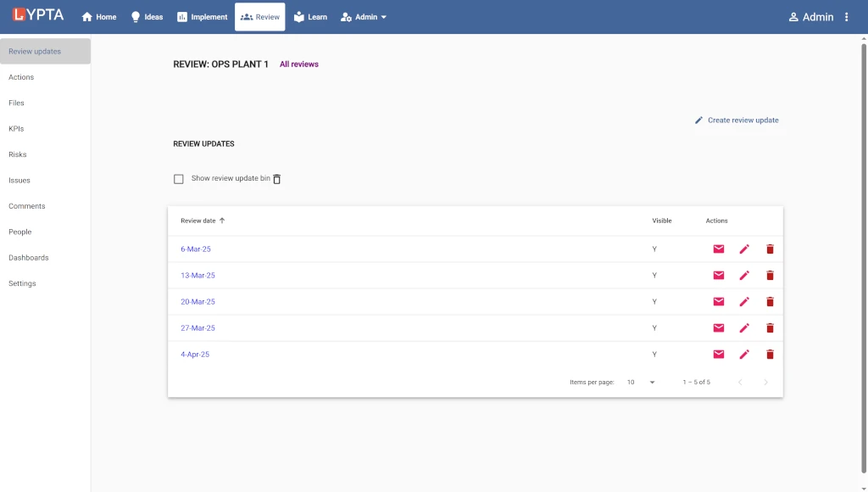Email the 13-Mar-25 review update

click(719, 276)
